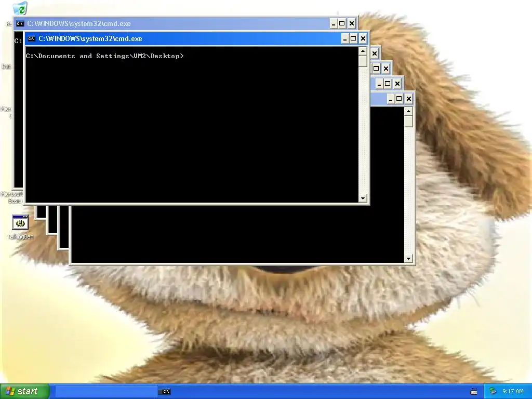The width and height of the screenshot is (532, 399).
Task: Minimize the inactive cmd.exe window with faded title
Action: tap(334, 23)
